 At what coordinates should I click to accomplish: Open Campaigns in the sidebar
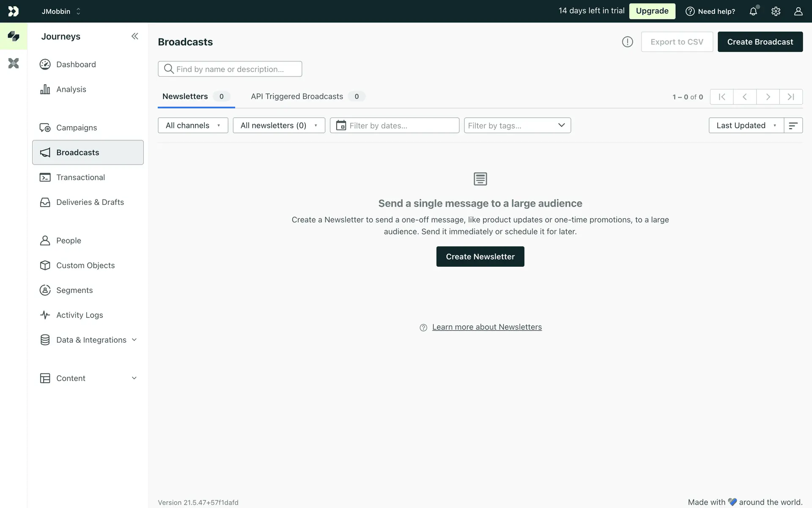[x=77, y=128]
